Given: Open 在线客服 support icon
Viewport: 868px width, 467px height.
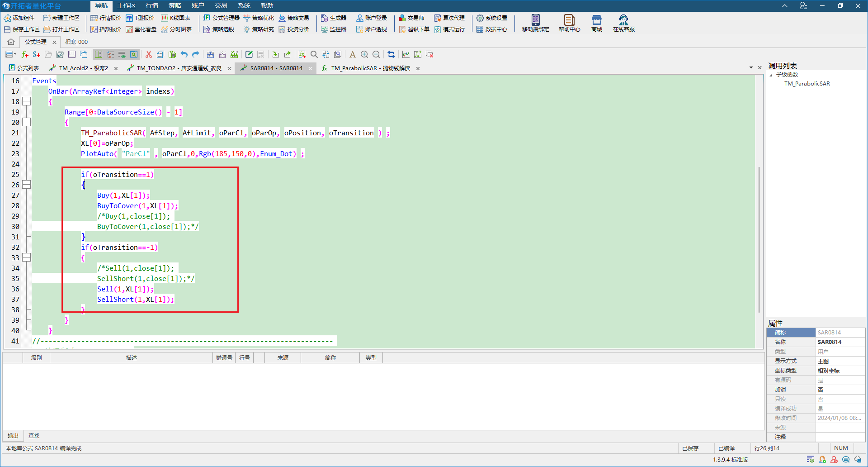Looking at the screenshot, I should coord(624,23).
